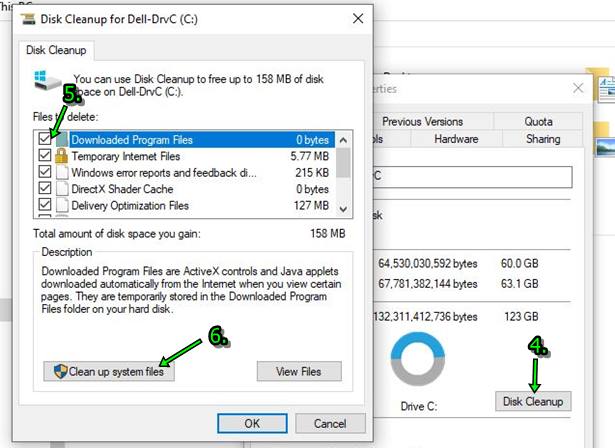Click 132,311,412,736 bytes capacity value

pos(426,317)
